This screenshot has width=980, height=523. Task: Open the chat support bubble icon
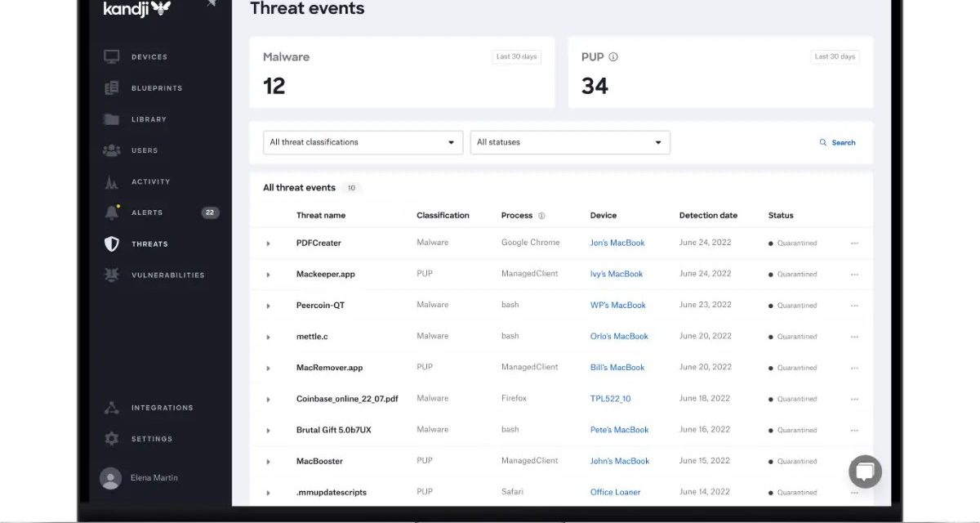click(x=865, y=472)
